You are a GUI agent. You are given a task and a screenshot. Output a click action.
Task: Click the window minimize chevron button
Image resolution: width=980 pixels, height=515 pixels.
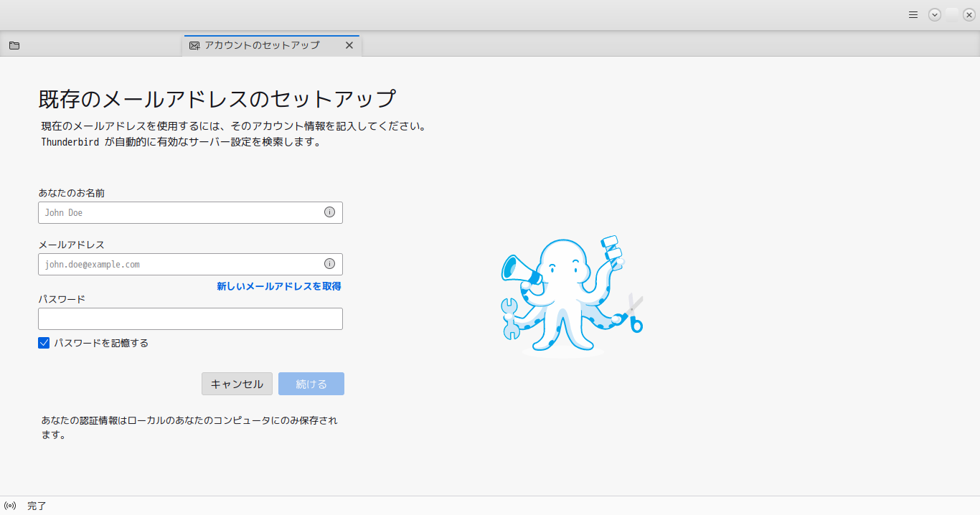(935, 14)
